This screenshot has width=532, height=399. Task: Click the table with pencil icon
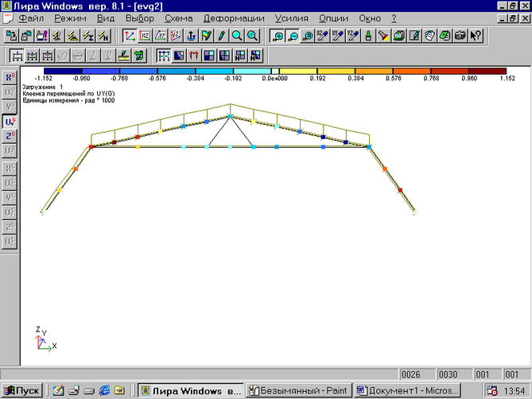414,36
